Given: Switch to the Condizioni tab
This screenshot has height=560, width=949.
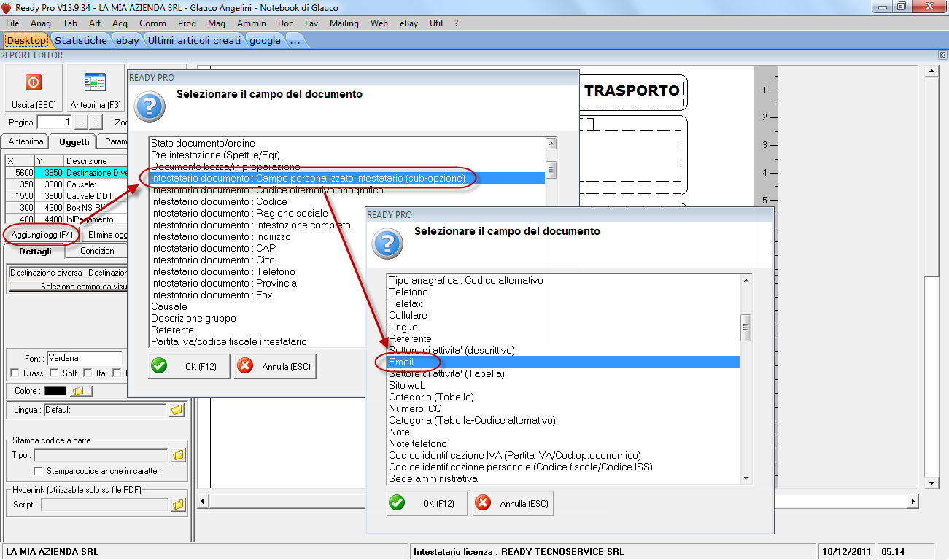Looking at the screenshot, I should (98, 251).
